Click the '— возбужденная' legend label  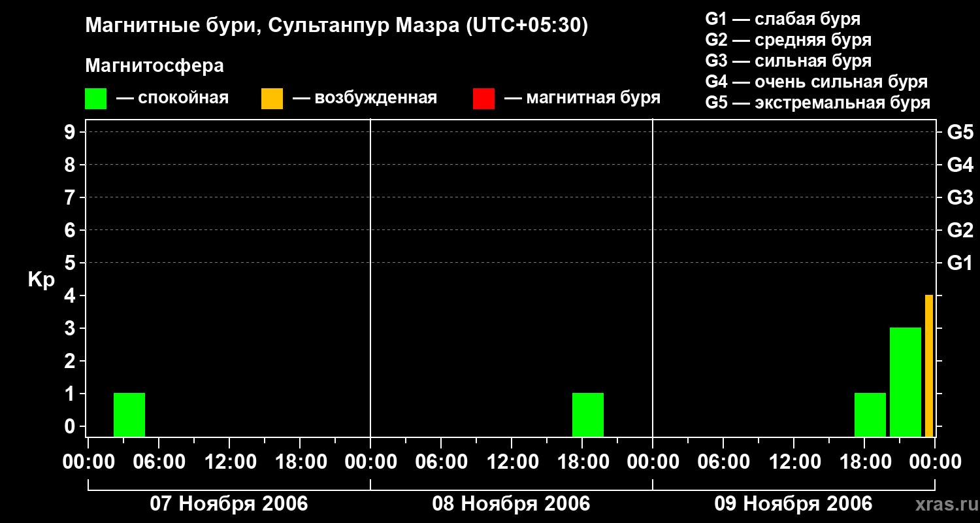tap(365, 98)
